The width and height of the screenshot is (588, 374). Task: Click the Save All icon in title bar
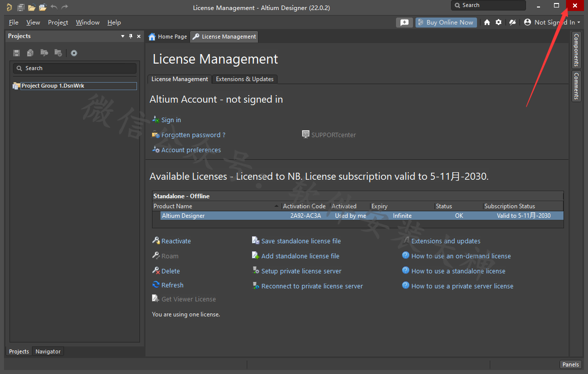point(21,7)
